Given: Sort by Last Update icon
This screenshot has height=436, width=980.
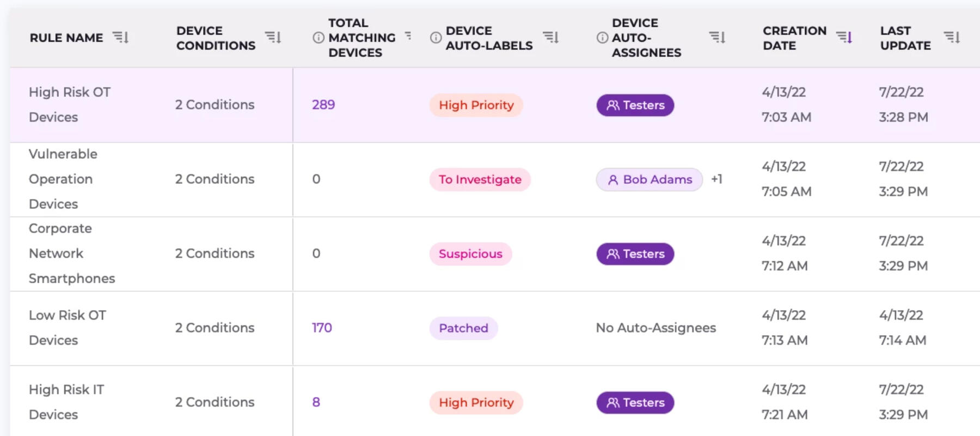Looking at the screenshot, I should coord(952,38).
